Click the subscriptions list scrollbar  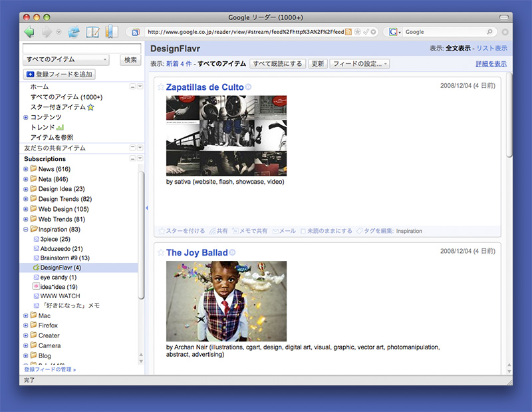[141, 236]
